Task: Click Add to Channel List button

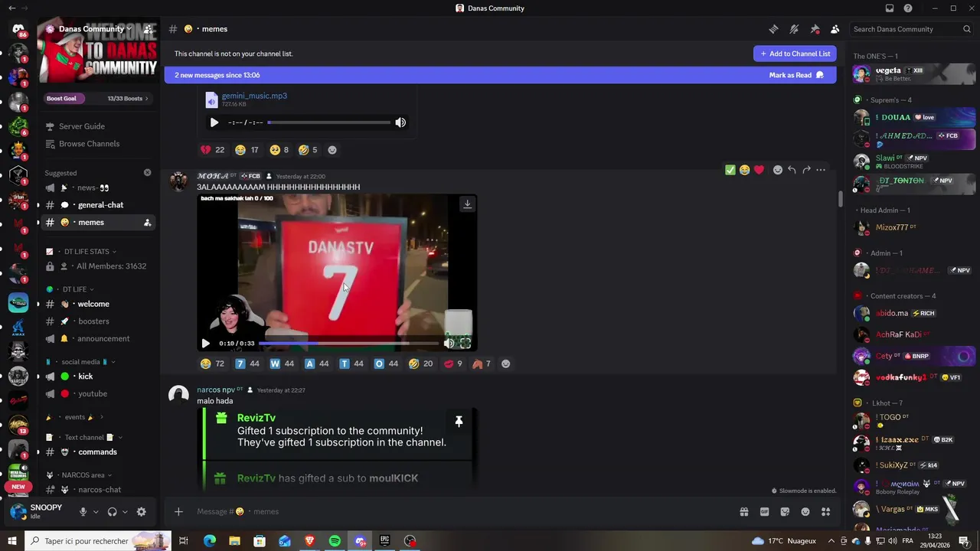Action: pos(795,54)
